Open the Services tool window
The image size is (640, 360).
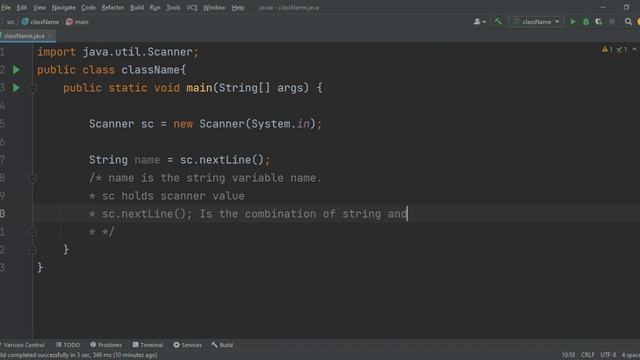pyautogui.click(x=187, y=345)
